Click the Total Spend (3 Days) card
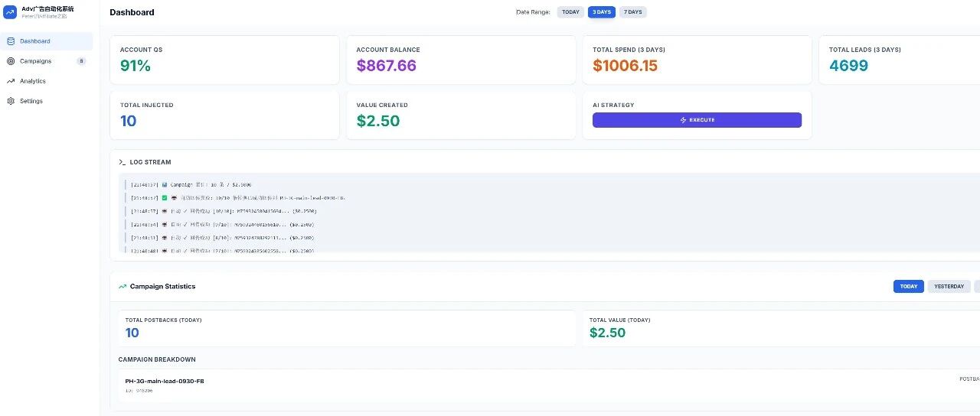Image resolution: width=980 pixels, height=416 pixels. coord(697,60)
